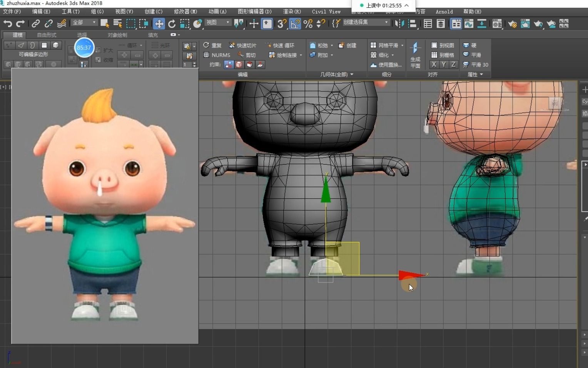The height and width of the screenshot is (368, 588).
Task: Open Render Setup teapot icon
Action: point(512,24)
